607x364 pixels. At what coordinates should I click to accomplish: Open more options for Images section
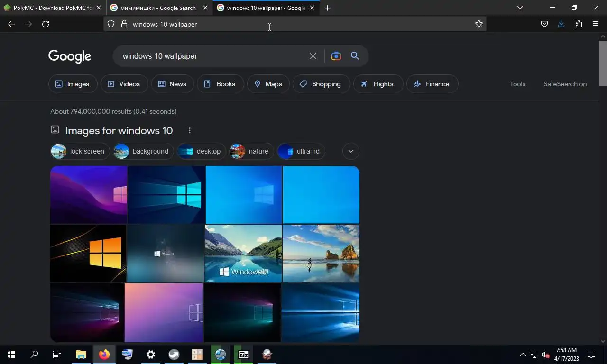click(x=190, y=130)
